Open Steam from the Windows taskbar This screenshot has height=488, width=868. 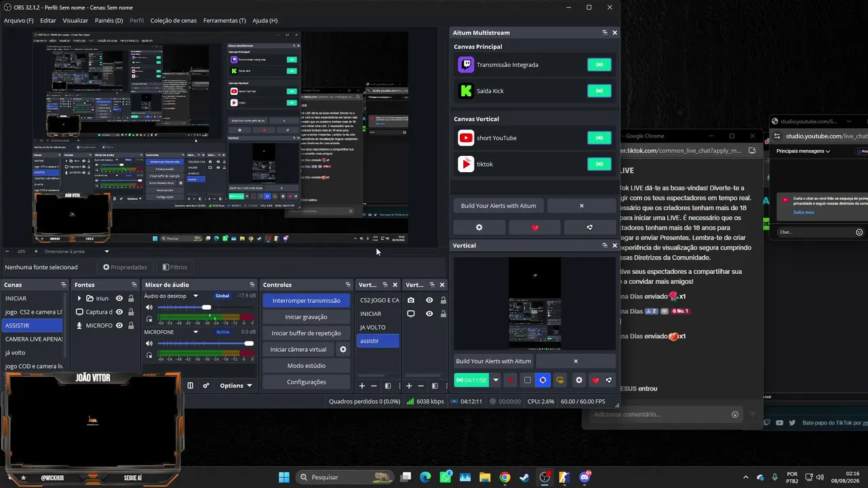tap(524, 477)
